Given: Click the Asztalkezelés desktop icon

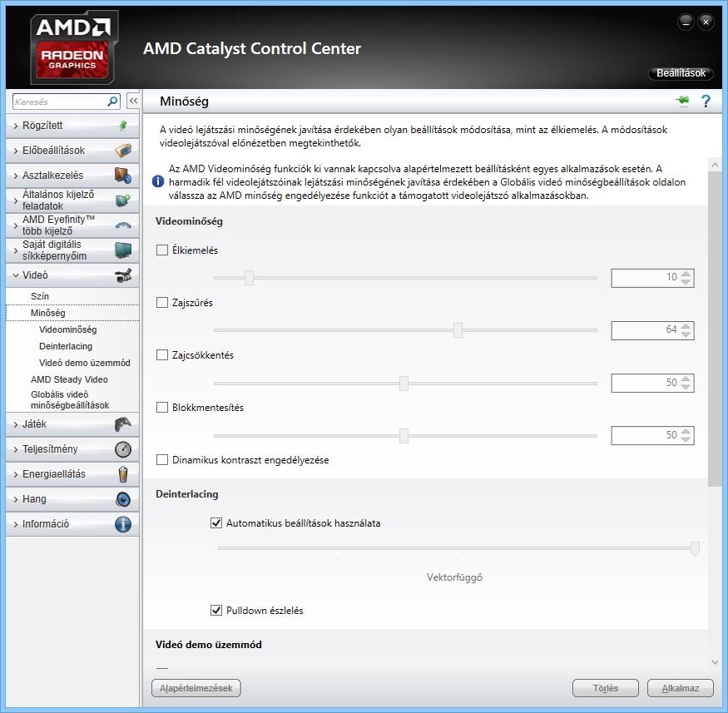Looking at the screenshot, I should (123, 176).
